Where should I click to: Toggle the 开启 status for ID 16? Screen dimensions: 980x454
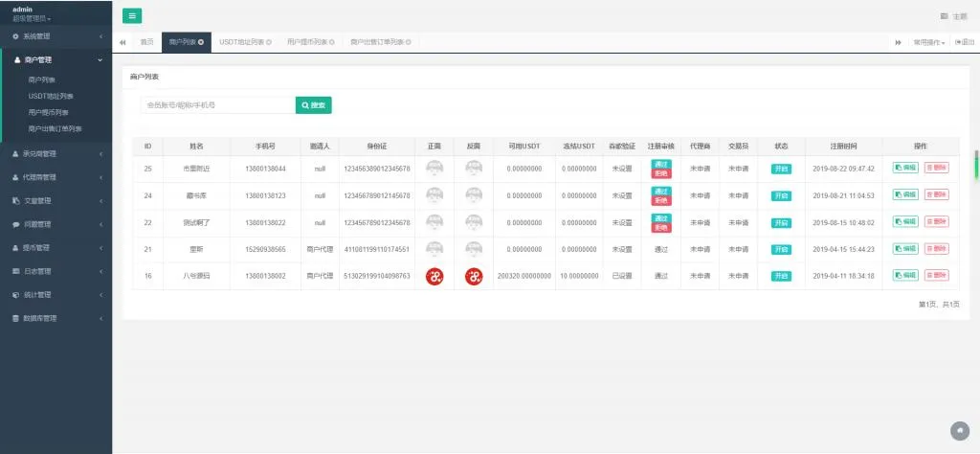click(781, 276)
